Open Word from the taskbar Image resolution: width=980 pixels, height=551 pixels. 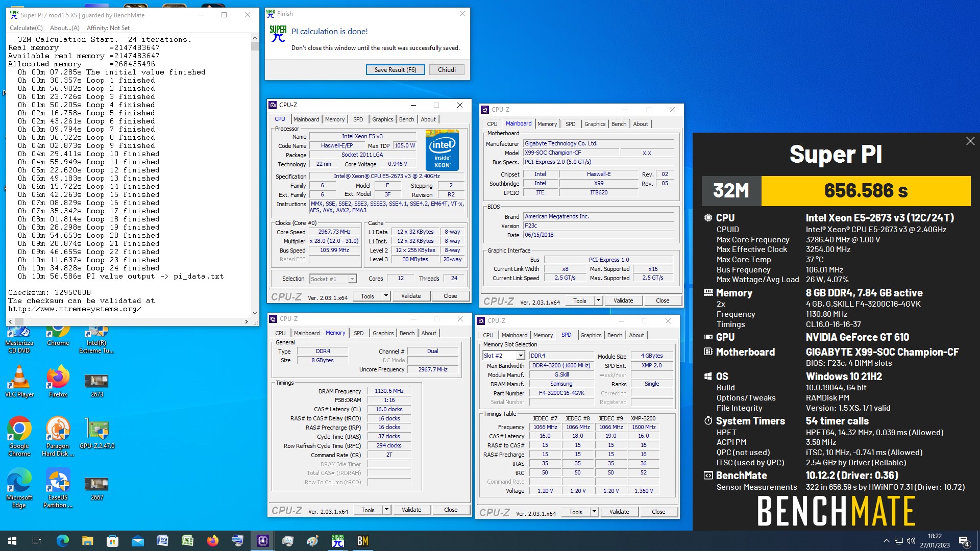click(x=162, y=541)
